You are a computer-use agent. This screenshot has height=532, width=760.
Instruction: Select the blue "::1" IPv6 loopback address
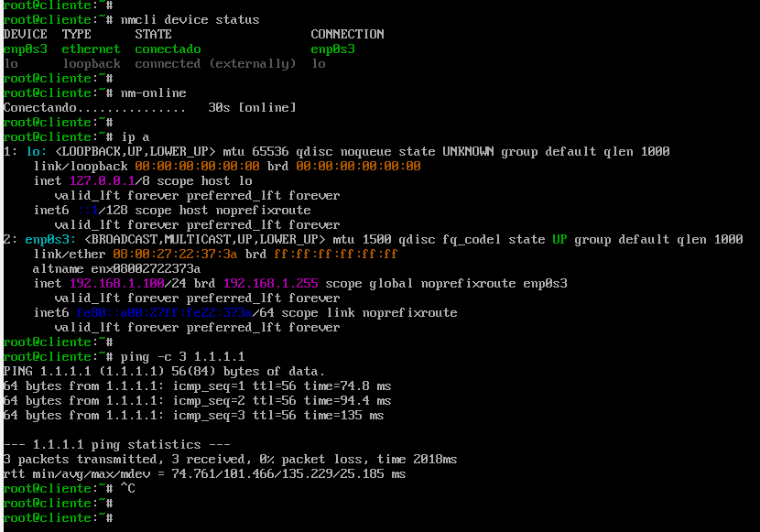click(x=88, y=211)
